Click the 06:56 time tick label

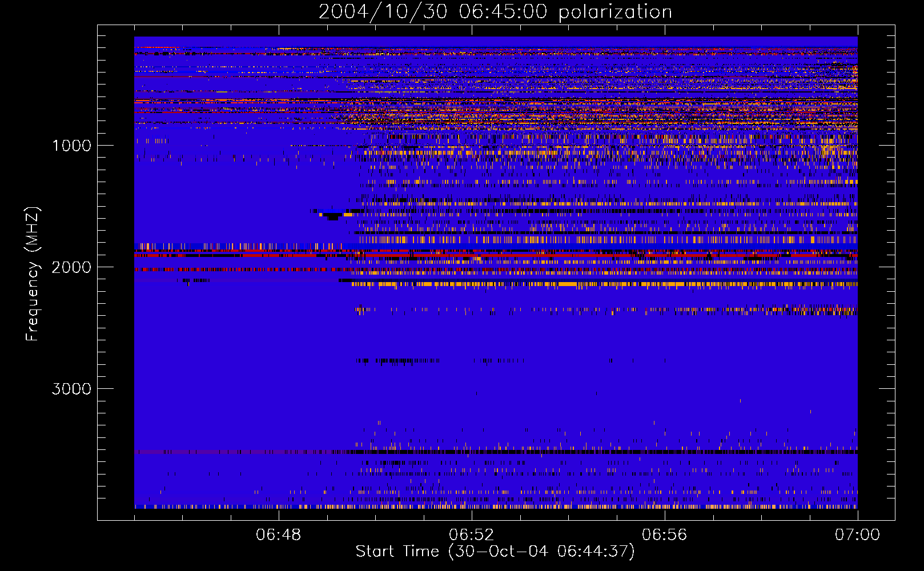coord(665,535)
